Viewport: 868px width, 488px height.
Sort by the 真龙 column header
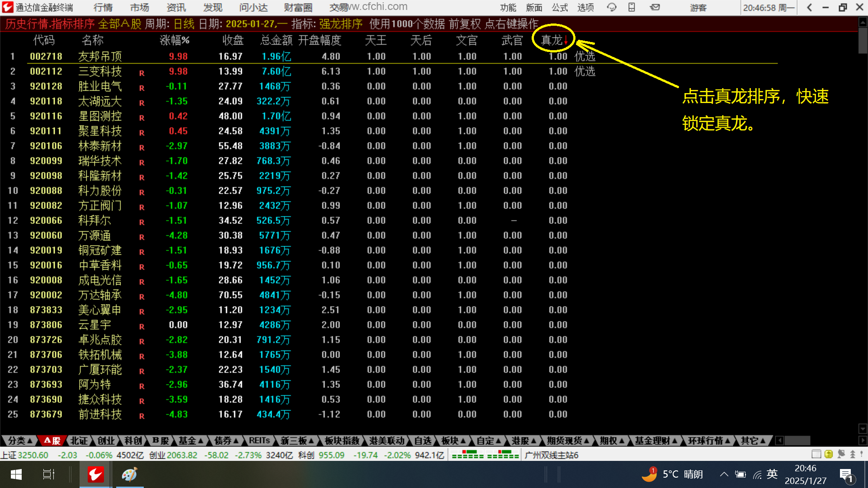(552, 40)
